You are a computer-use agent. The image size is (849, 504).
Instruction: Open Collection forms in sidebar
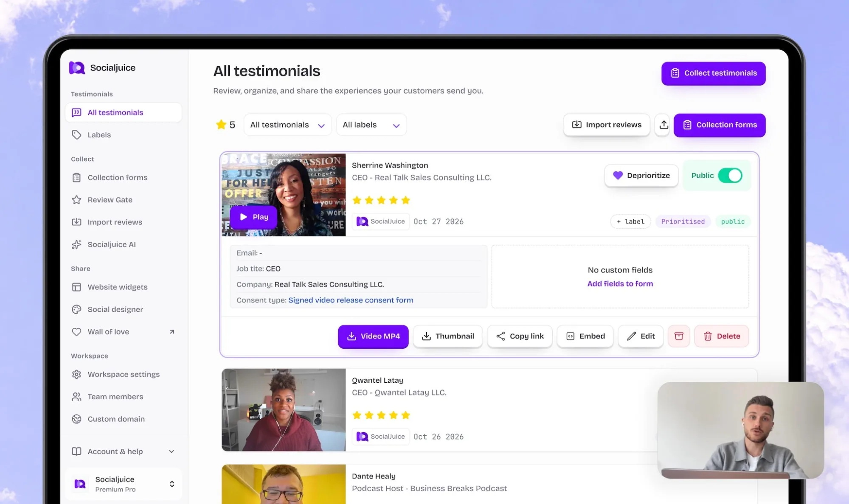(123, 177)
